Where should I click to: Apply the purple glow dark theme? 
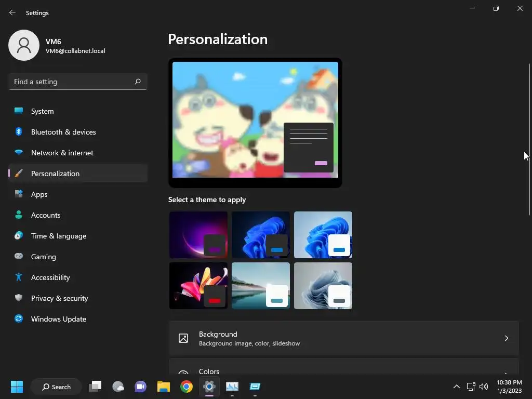(198, 235)
